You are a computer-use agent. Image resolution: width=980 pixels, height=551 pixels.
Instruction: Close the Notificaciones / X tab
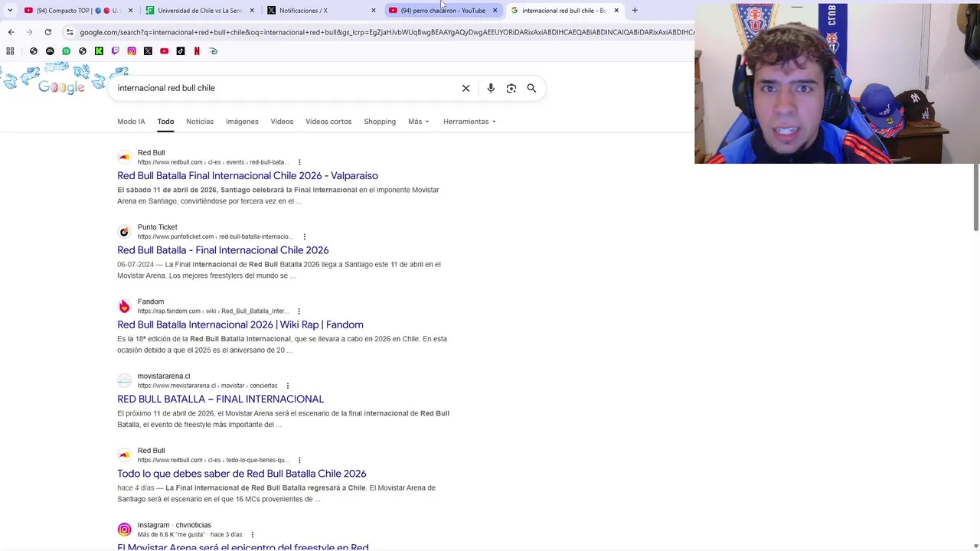[x=374, y=11]
